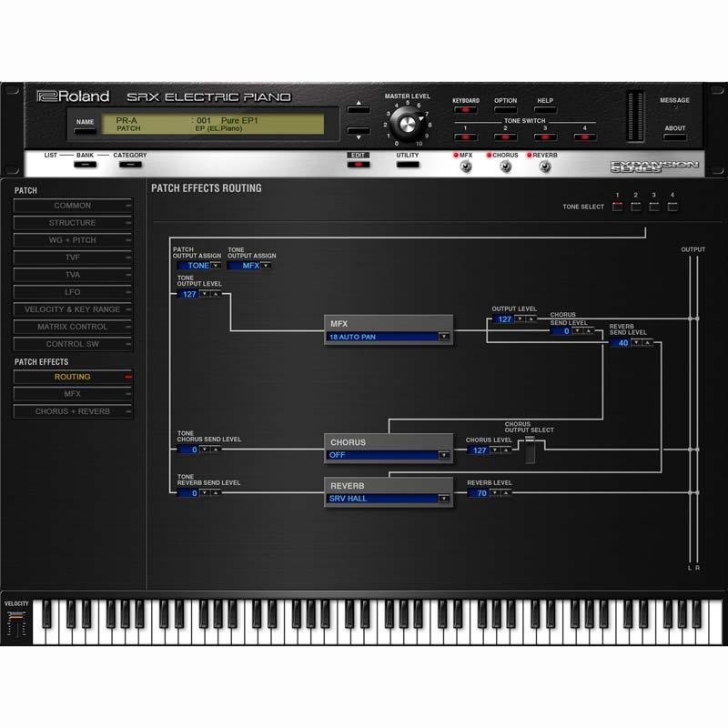The height and width of the screenshot is (728, 728).
Task: Increase the Reverb Level value
Action: tap(506, 492)
